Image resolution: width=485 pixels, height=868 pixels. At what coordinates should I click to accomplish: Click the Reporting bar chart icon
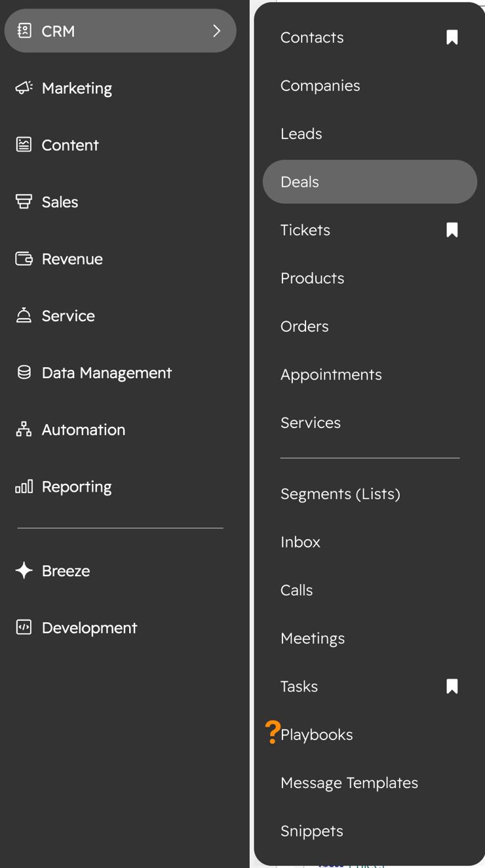[x=24, y=486]
